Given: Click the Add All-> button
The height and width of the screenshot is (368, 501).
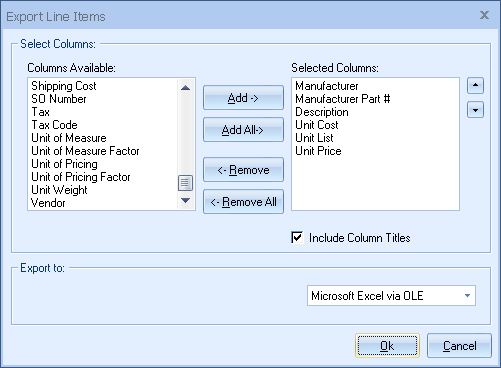Looking at the screenshot, I should (243, 130).
